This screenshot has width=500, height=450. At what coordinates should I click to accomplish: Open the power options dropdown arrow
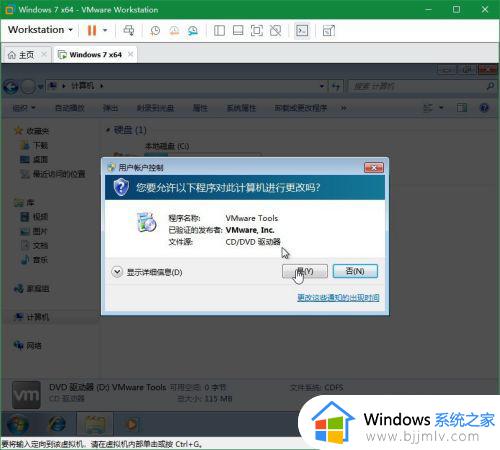coord(105,30)
